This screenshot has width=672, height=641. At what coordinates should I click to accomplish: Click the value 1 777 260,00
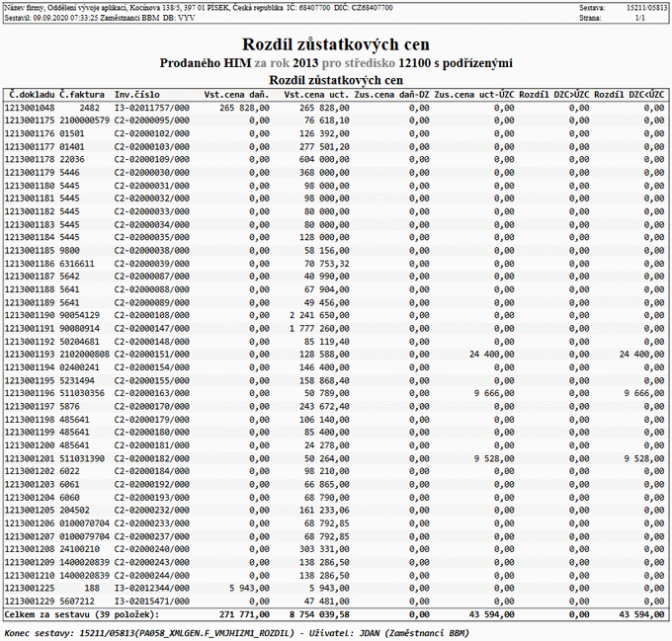[x=319, y=329]
